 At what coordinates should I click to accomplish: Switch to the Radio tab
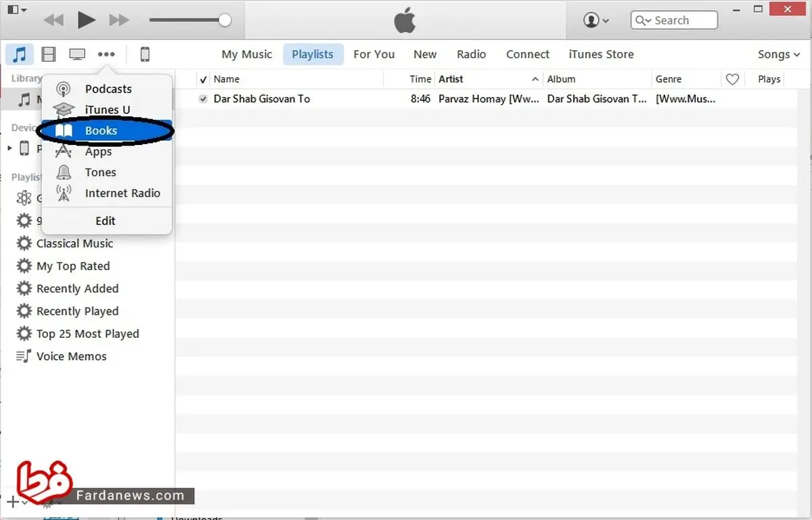[472, 54]
